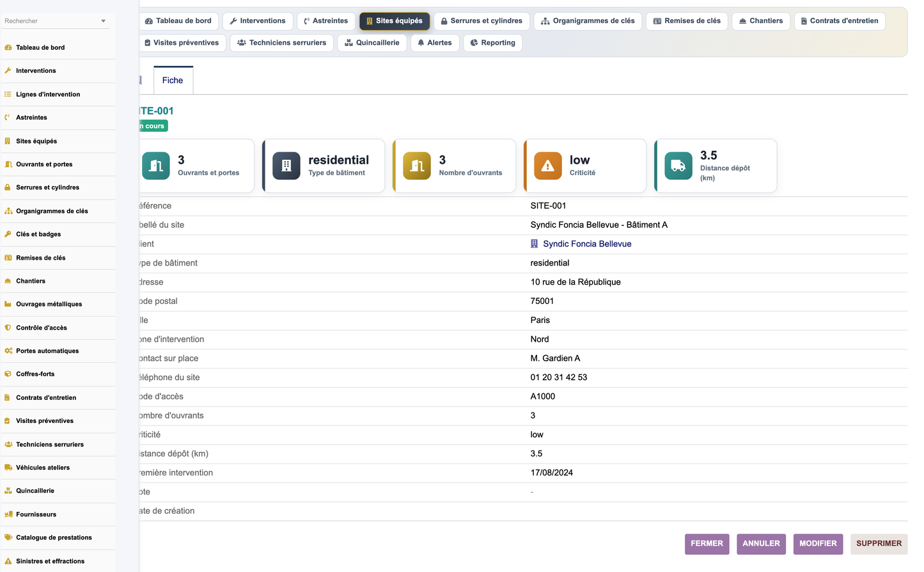Image resolution: width=924 pixels, height=572 pixels.
Task: Click the FERMER button
Action: pyautogui.click(x=707, y=544)
